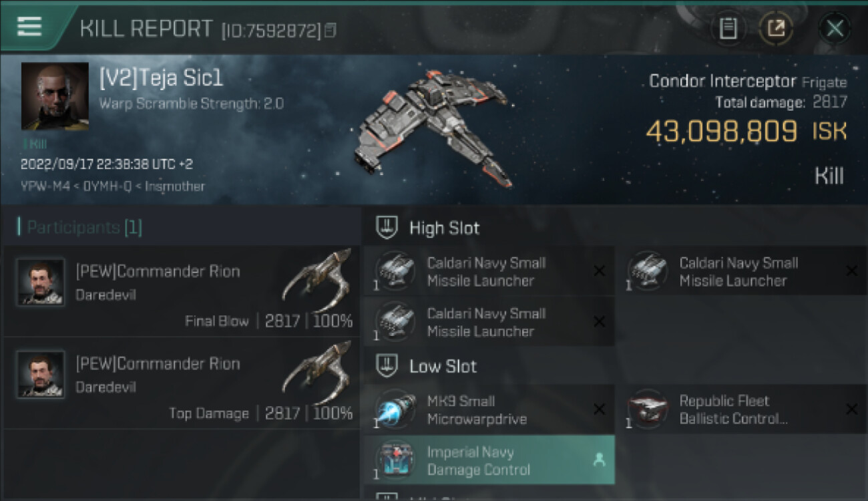This screenshot has height=501, width=868.
Task: Select the Imperial Navy Damage Control entry
Action: coord(487,460)
